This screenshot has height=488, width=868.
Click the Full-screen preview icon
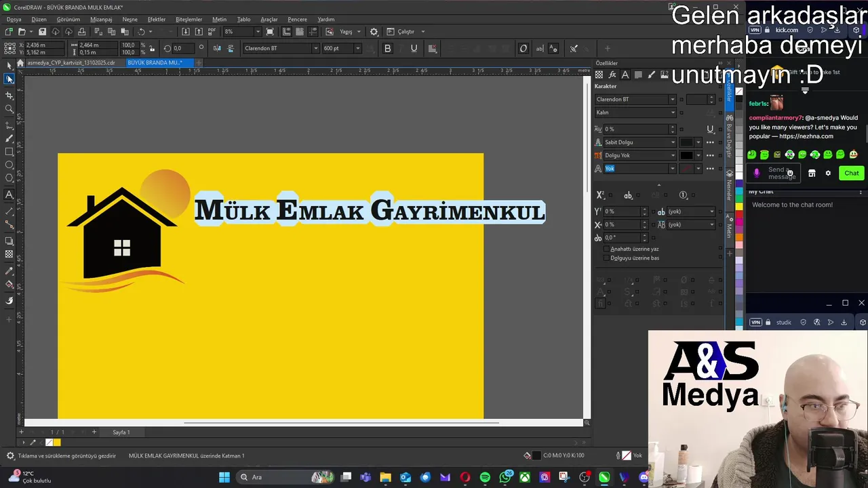click(270, 32)
